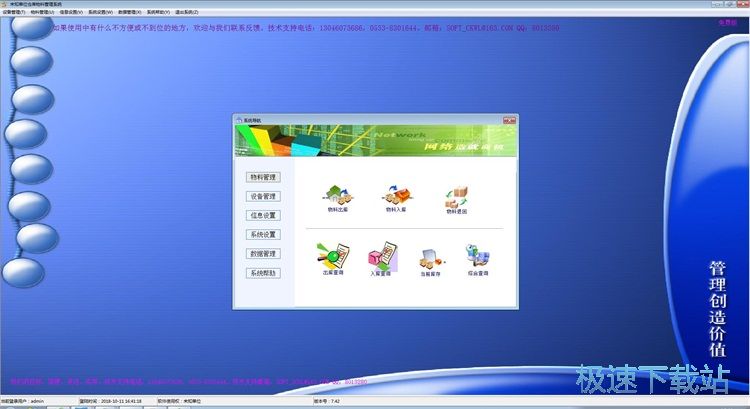Click the 系统设置 button in the navigation dialog
The height and width of the screenshot is (409, 750).
pyautogui.click(x=263, y=234)
